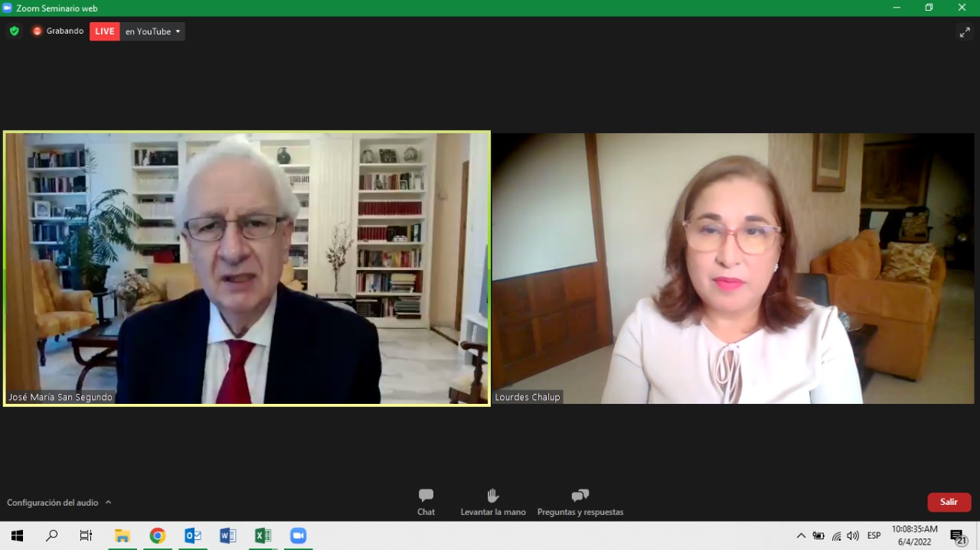Close the Zoom Seminario web window
The height and width of the screenshot is (550, 980).
[x=962, y=8]
